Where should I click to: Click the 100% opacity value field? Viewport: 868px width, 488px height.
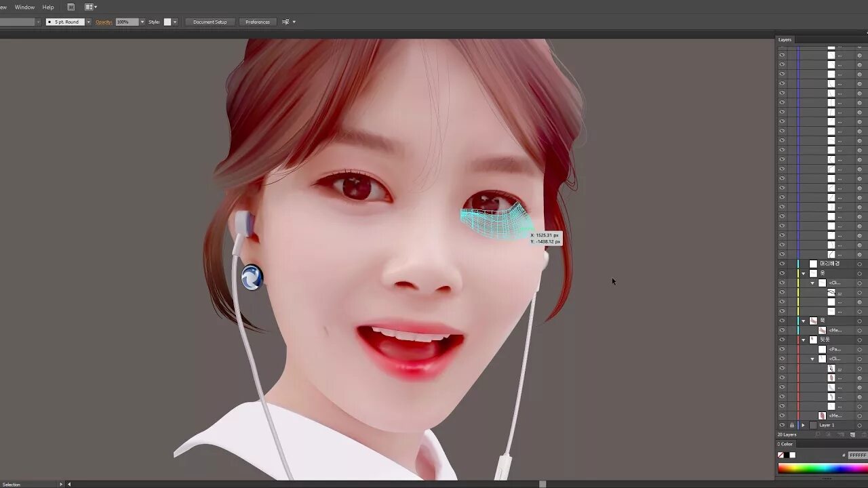[127, 22]
